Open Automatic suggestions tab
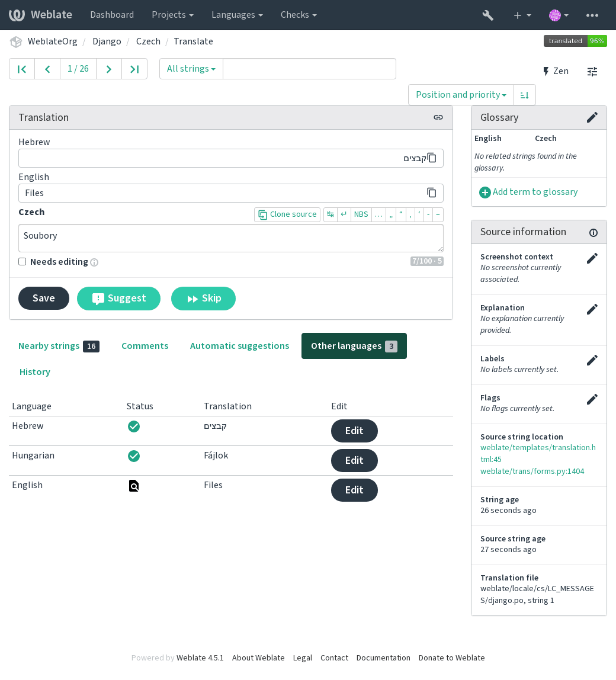This screenshot has height=680, width=616. point(239,346)
